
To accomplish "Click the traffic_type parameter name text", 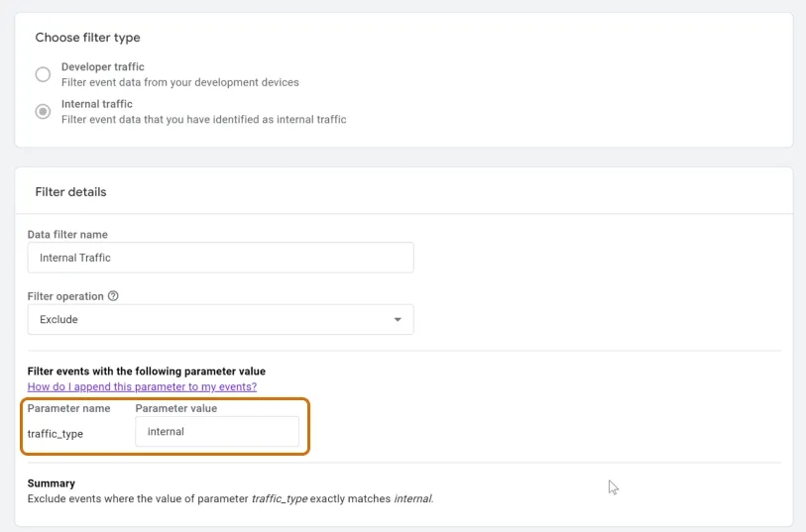I will pos(55,434).
